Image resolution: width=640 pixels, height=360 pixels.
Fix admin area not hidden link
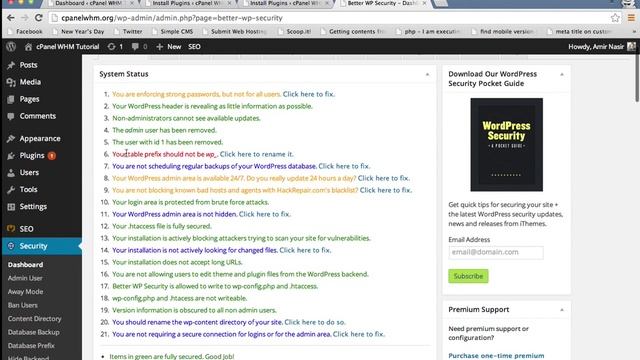point(264,214)
